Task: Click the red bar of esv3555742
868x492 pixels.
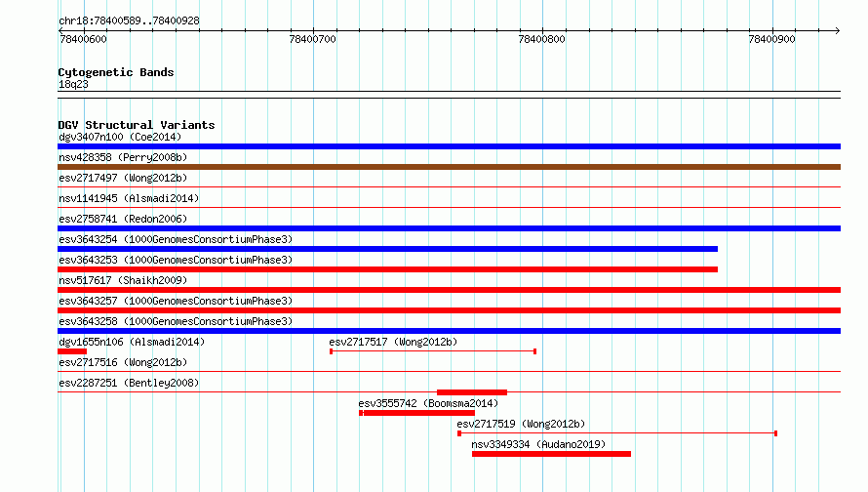Action: pyautogui.click(x=416, y=413)
